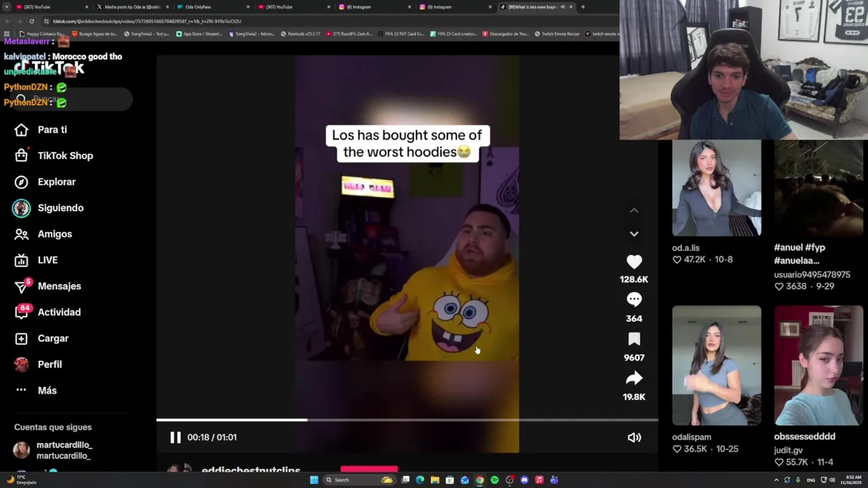Image resolution: width=868 pixels, height=488 pixels.
Task: Open the Actividad notifications
Action: tap(47, 312)
